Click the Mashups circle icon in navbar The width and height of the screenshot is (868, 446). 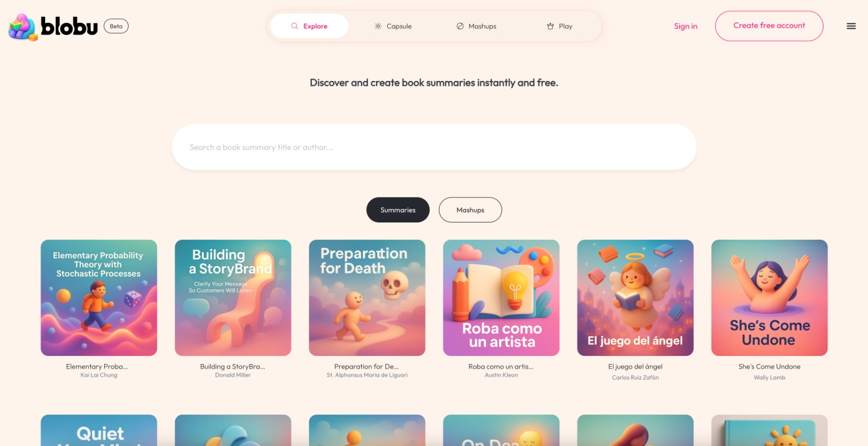460,26
